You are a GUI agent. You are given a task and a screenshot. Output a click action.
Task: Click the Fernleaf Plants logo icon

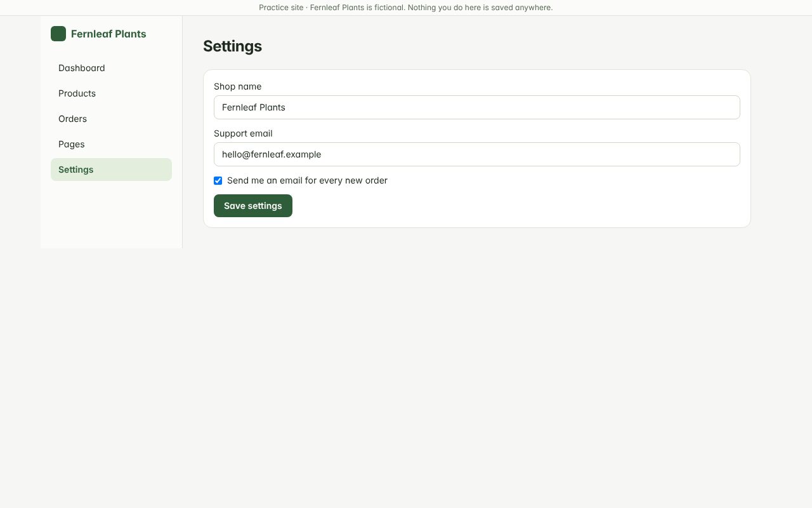58,34
